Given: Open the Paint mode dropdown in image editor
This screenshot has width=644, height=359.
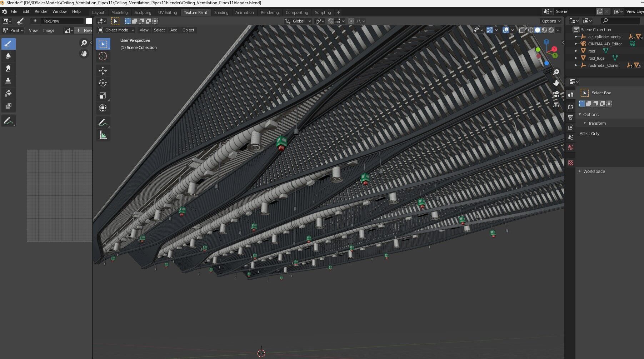Looking at the screenshot, I should tap(13, 30).
